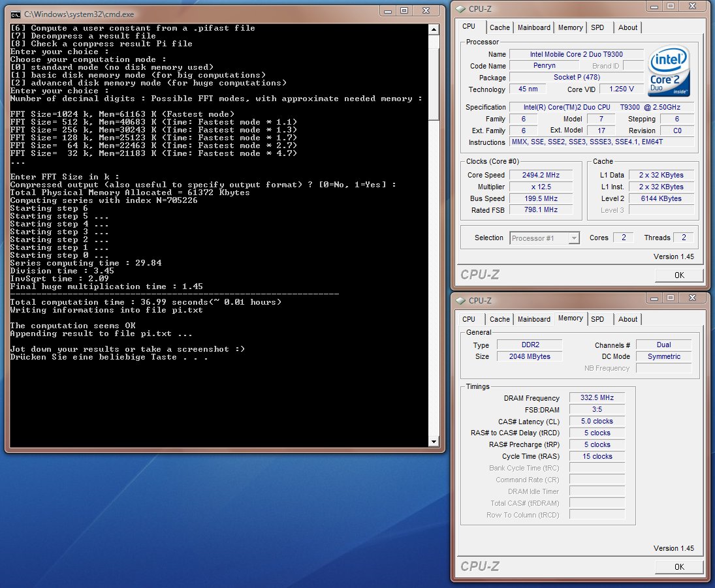This screenshot has width=715, height=588.
Task: Click the Intel Core 2 Duo logo
Action: click(x=669, y=70)
